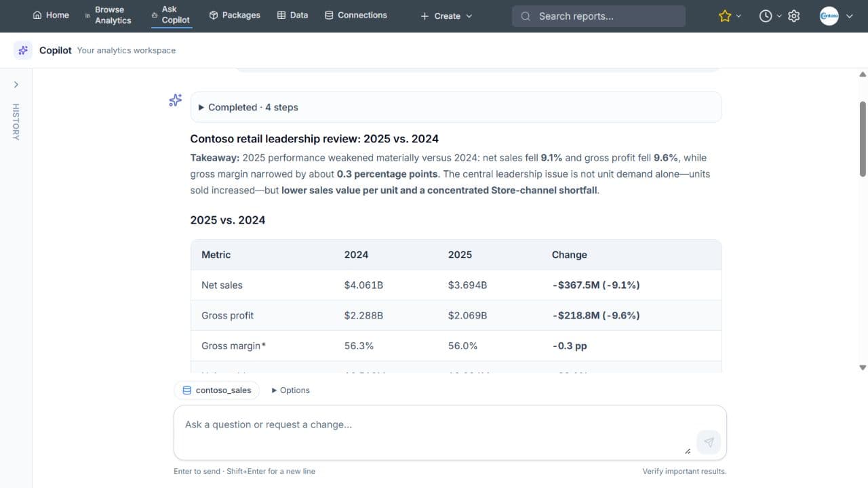Click the $2.069B cell
Image resolution: width=868 pixels, height=488 pixels.
pos(467,315)
